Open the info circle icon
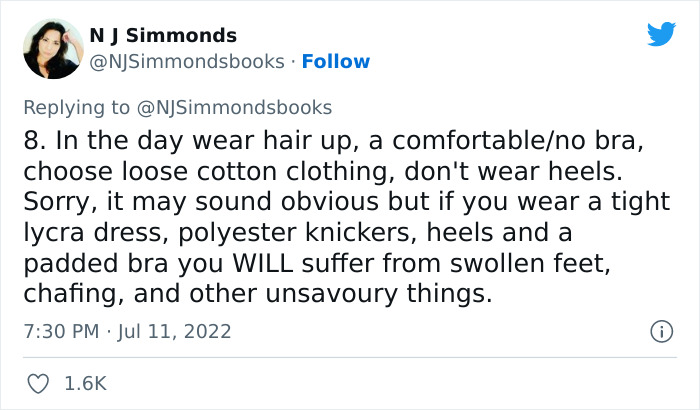 [661, 331]
